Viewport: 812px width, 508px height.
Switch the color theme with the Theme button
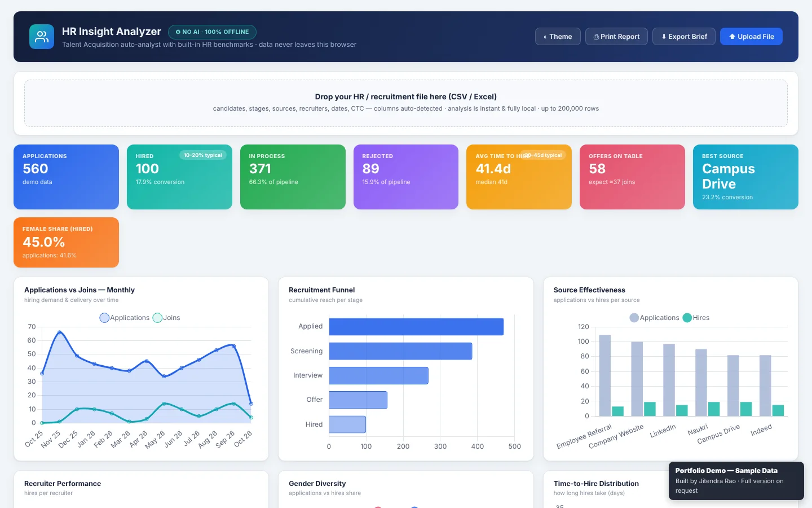pos(558,37)
